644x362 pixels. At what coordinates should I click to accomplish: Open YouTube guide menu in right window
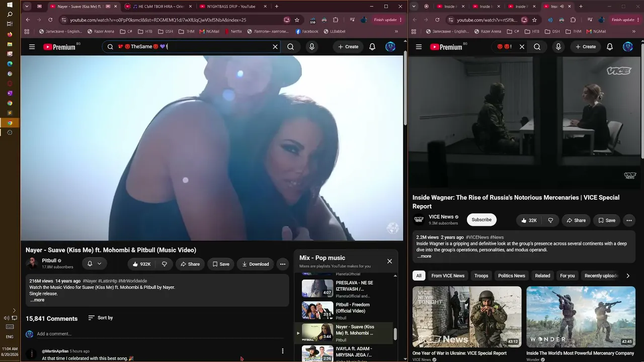coord(419,47)
